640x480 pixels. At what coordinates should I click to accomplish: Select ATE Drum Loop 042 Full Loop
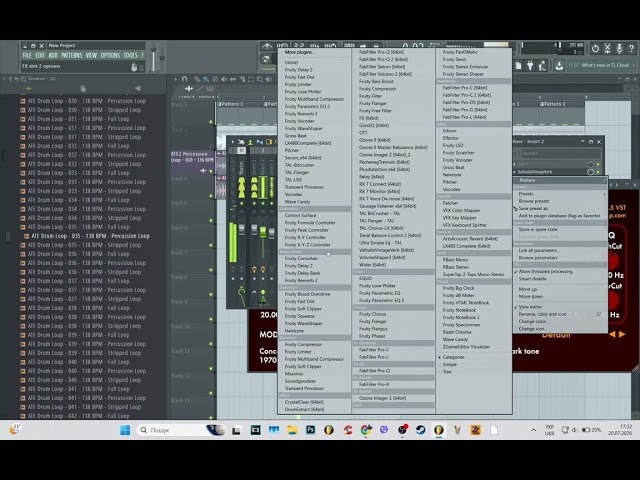coord(78,416)
